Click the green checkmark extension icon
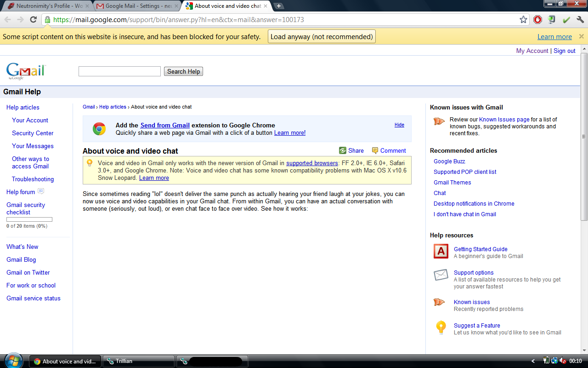The height and width of the screenshot is (368, 588). point(566,19)
